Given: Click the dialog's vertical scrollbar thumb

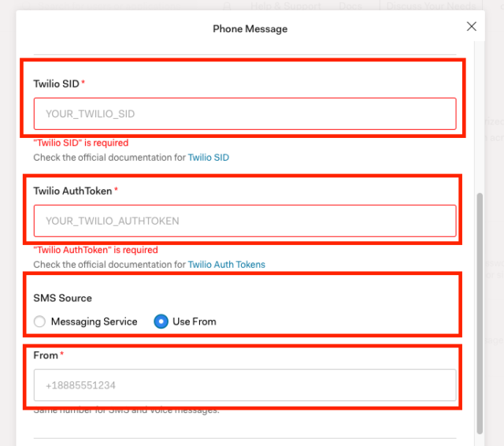Looking at the screenshot, I should (x=480, y=314).
